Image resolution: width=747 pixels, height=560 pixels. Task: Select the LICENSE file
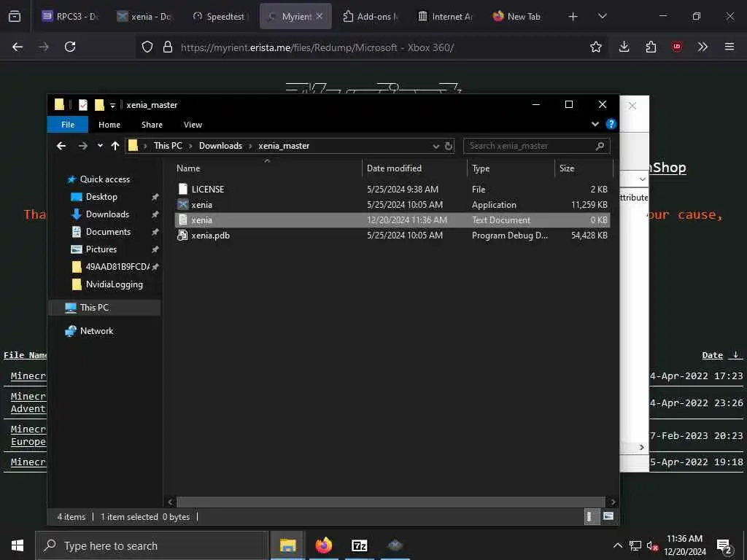coord(392,190)
